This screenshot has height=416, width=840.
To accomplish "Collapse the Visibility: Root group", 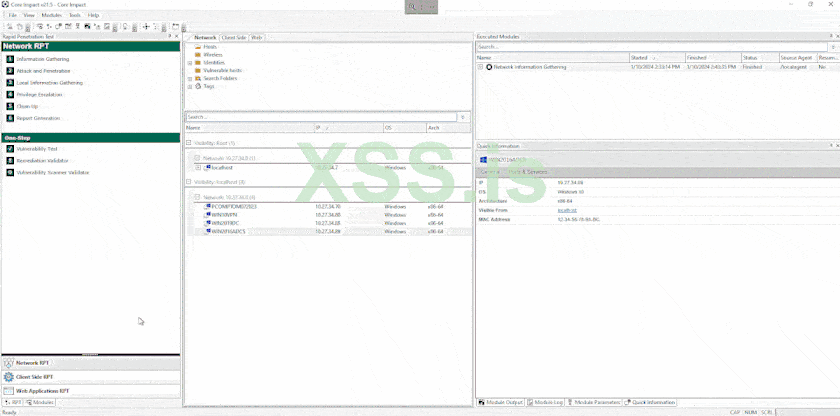I will 189,143.
